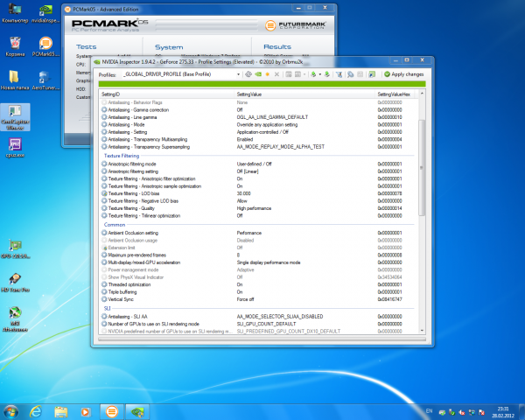Launch Internet Explorer from the taskbar
Screen dimensions: 525x420
(x=36, y=411)
